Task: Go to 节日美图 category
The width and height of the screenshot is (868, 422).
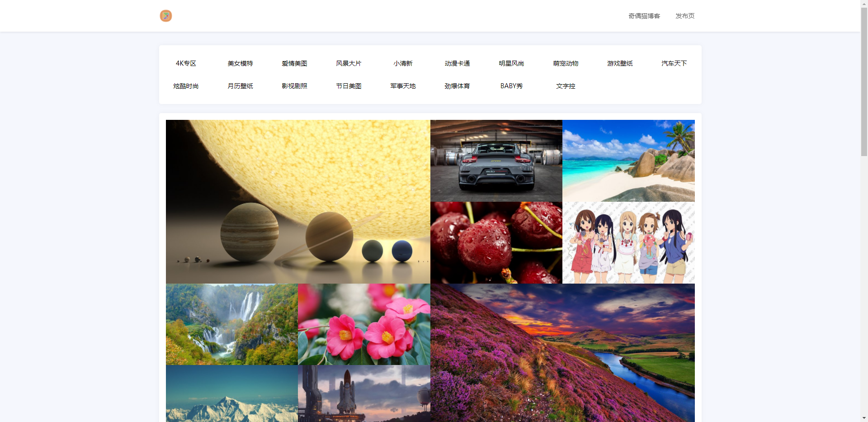Action: tap(349, 86)
